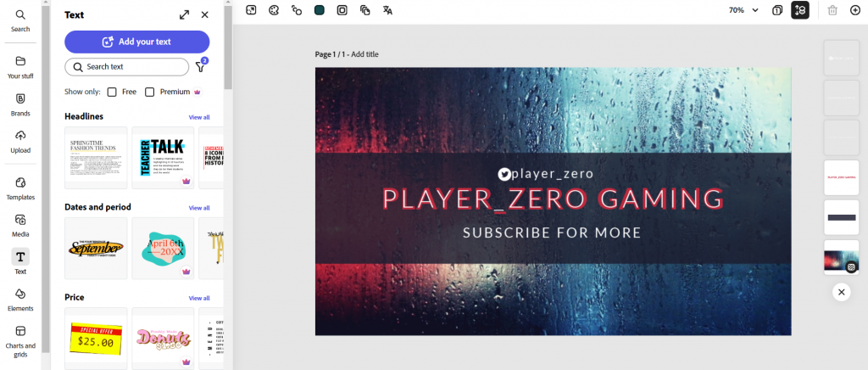Select the PLAYER_ZERO GAMING title on canvas

tap(553, 199)
